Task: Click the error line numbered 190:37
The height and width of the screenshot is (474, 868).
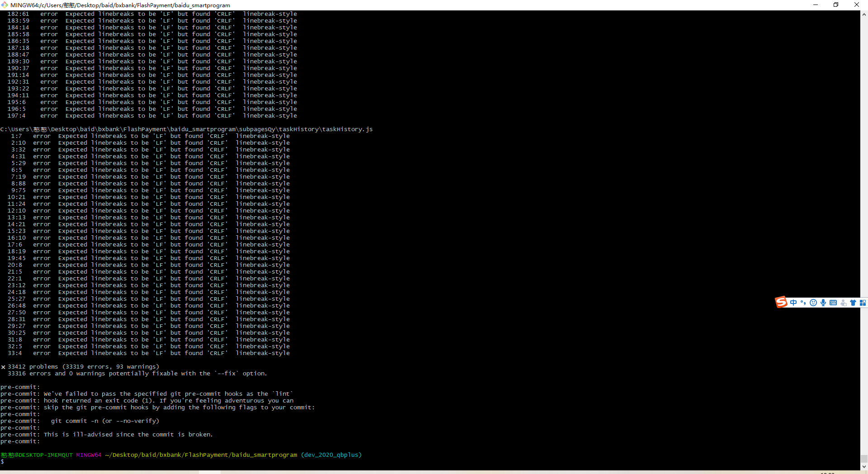Action: pos(152,68)
